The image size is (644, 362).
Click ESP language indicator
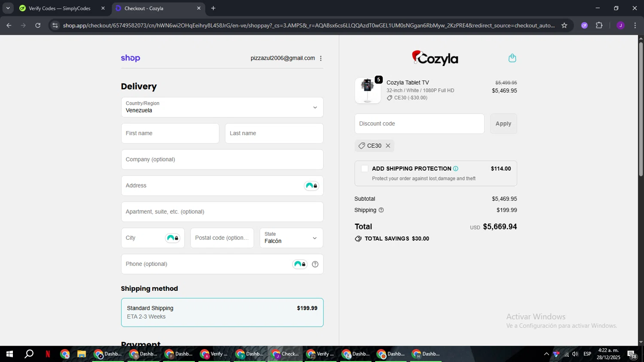[587, 354]
